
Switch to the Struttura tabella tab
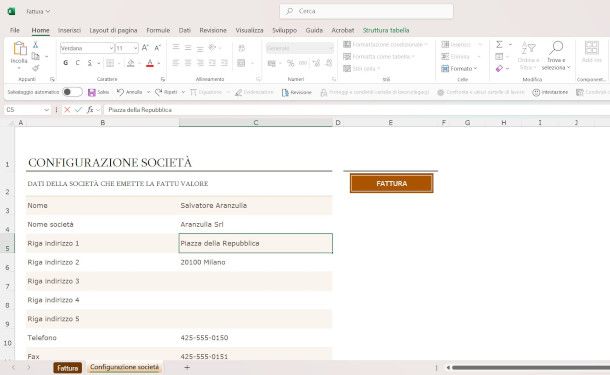click(x=386, y=30)
